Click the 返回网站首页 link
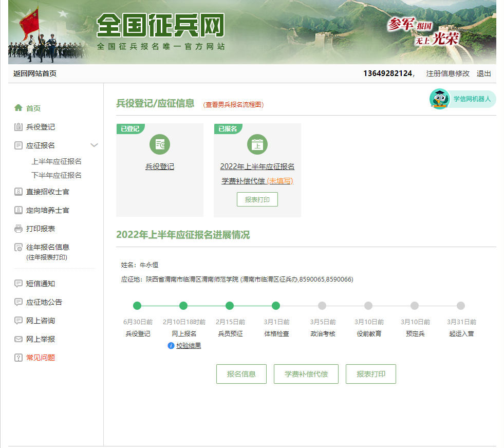Screen dimensions: 504x448 click(x=35, y=73)
